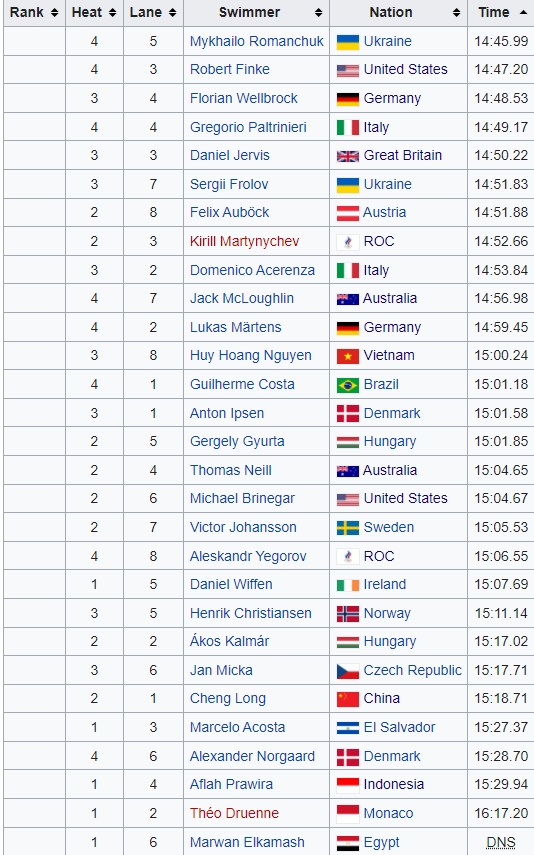Follow the El Salvador nation link
Image resolution: width=534 pixels, height=855 pixels.
[399, 727]
